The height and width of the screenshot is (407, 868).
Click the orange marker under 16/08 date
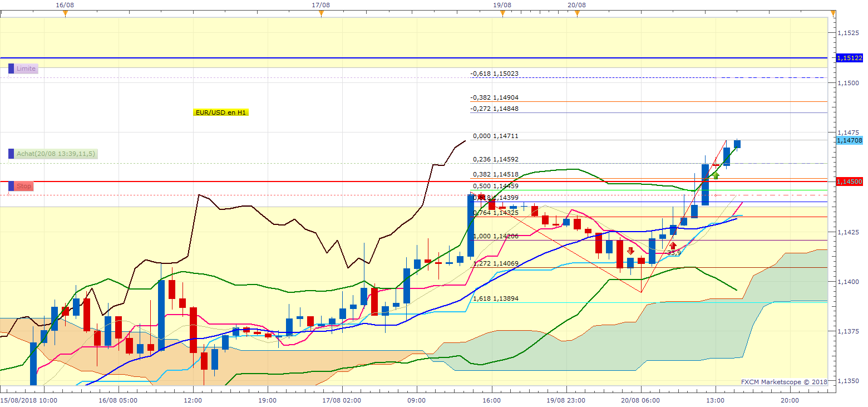coord(65,14)
